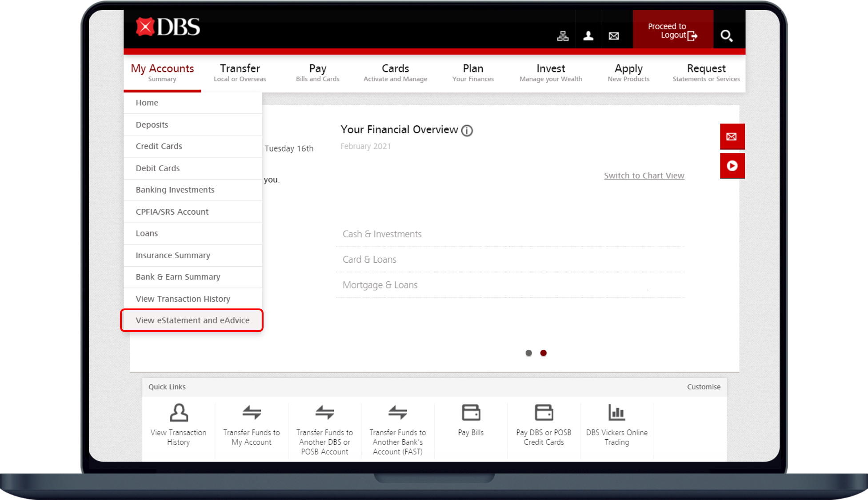Open the Plan Your Finances menu

click(x=473, y=73)
